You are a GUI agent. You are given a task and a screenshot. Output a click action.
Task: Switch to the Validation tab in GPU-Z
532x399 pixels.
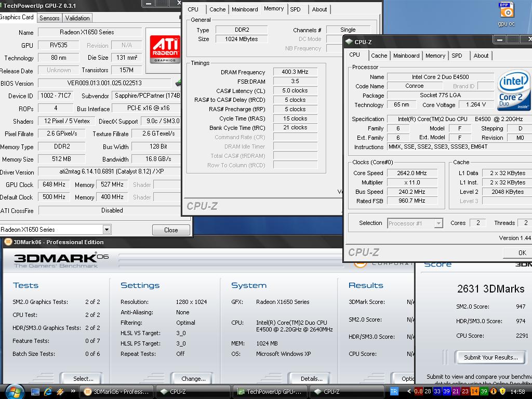pyautogui.click(x=77, y=18)
